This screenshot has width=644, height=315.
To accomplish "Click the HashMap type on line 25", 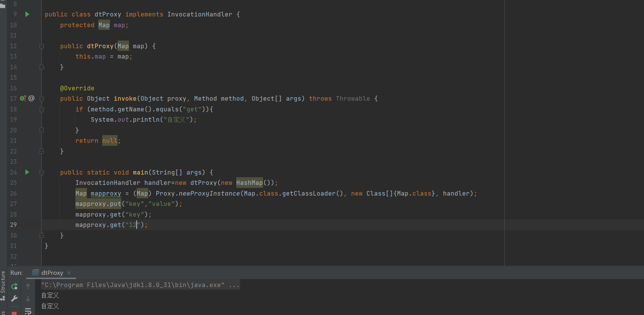I will coord(249,183).
